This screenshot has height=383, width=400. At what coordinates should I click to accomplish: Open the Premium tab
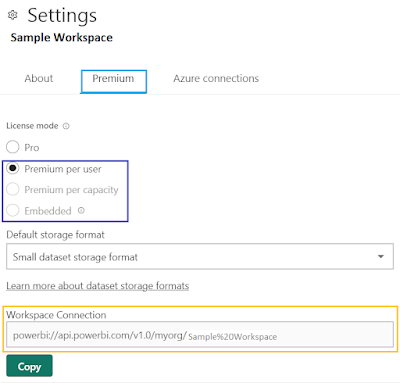(113, 81)
